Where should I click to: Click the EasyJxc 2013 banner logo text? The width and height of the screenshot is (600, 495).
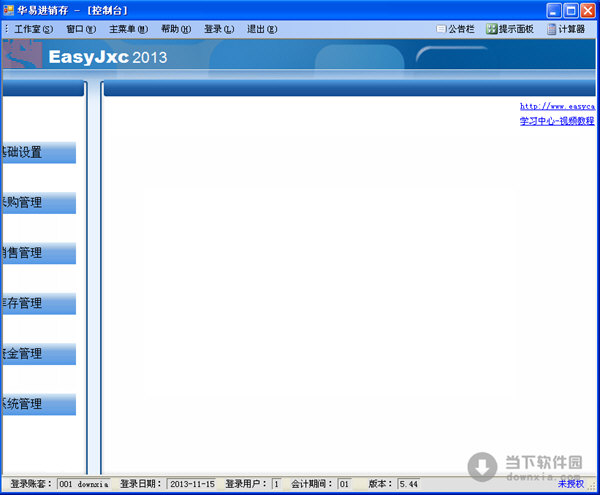[x=108, y=57]
